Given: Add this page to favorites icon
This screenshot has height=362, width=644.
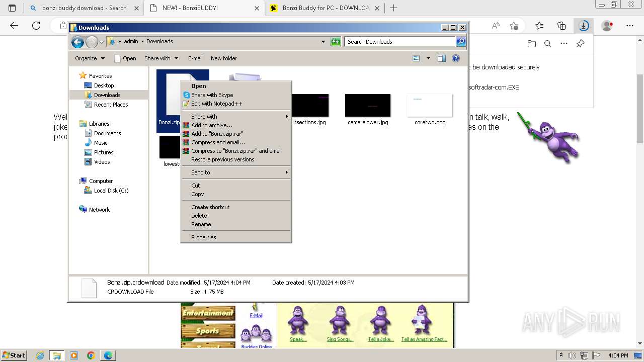Looking at the screenshot, I should pyautogui.click(x=514, y=26).
